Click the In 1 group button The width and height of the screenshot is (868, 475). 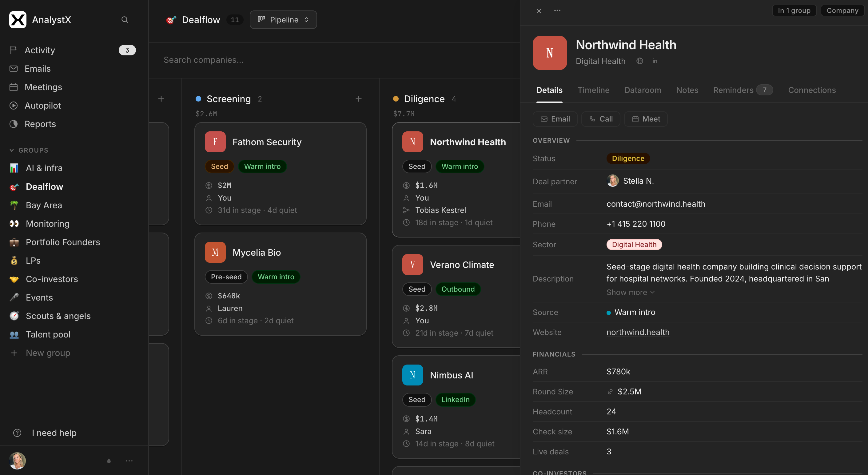[794, 10]
